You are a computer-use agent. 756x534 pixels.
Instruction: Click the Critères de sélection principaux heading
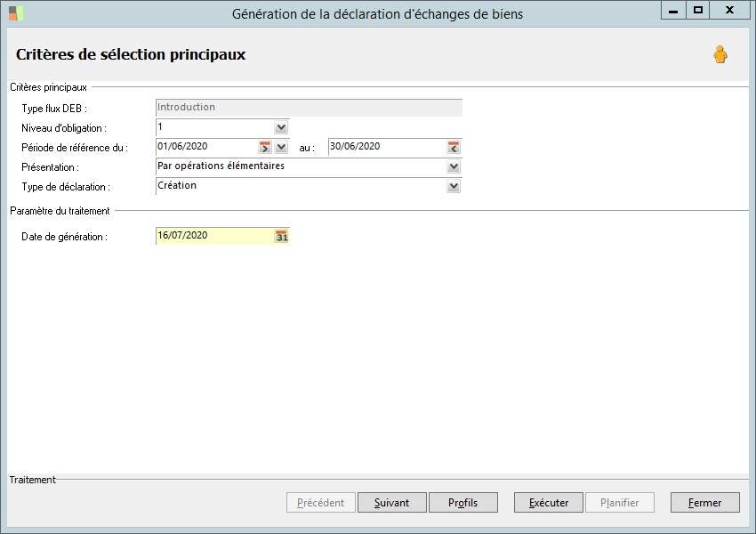pyautogui.click(x=131, y=54)
